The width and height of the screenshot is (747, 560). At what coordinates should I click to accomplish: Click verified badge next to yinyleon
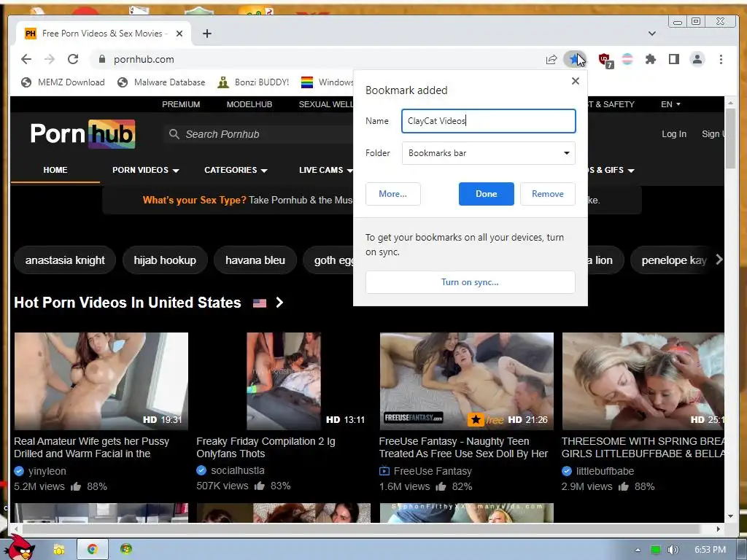(19, 471)
